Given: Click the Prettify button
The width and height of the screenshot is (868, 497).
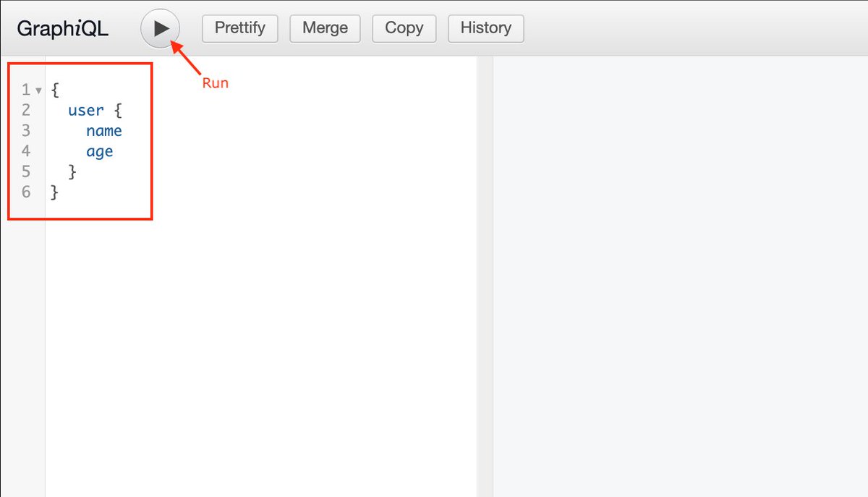Looking at the screenshot, I should tap(240, 28).
